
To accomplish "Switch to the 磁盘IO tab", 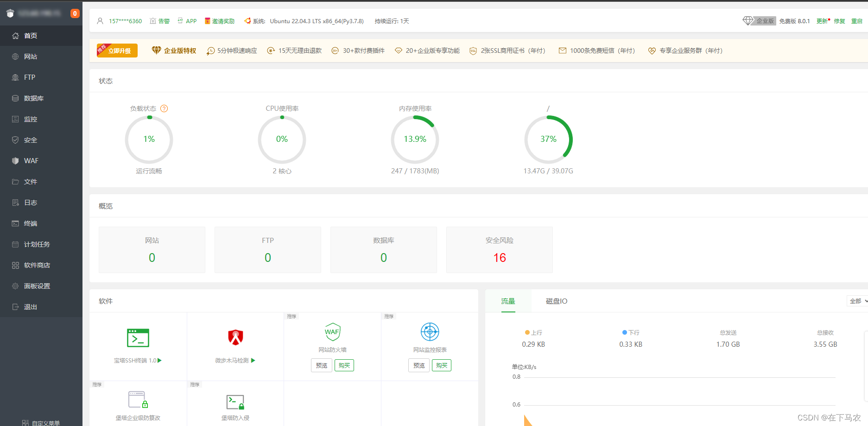I will pos(557,301).
